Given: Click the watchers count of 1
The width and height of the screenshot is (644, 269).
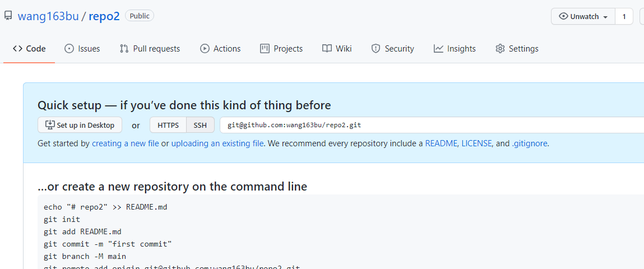Looking at the screenshot, I should [x=624, y=17].
